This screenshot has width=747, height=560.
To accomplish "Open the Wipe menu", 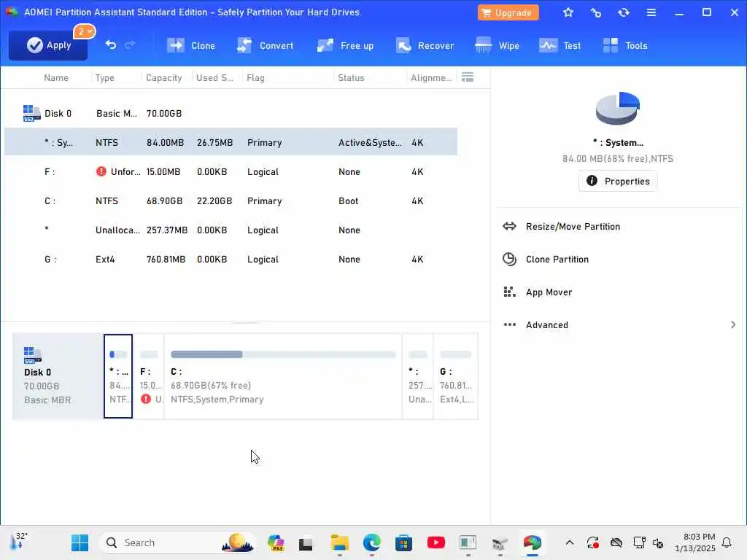I will click(x=497, y=46).
